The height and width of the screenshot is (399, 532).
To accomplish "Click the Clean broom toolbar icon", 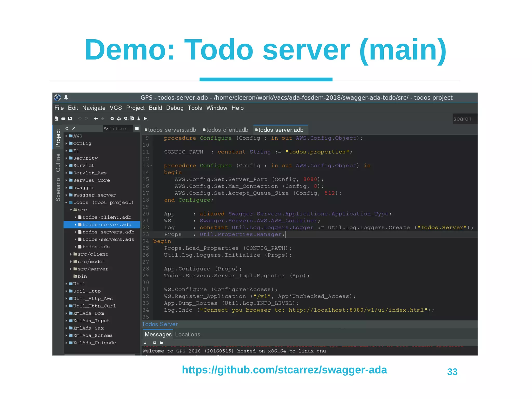I will pyautogui.click(x=139, y=119).
